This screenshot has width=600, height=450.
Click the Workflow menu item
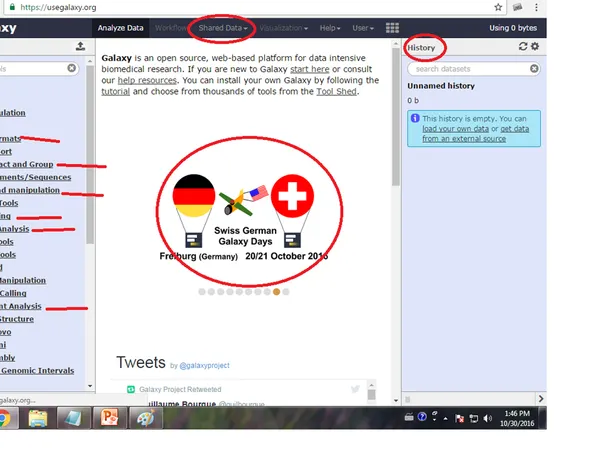[x=171, y=28]
